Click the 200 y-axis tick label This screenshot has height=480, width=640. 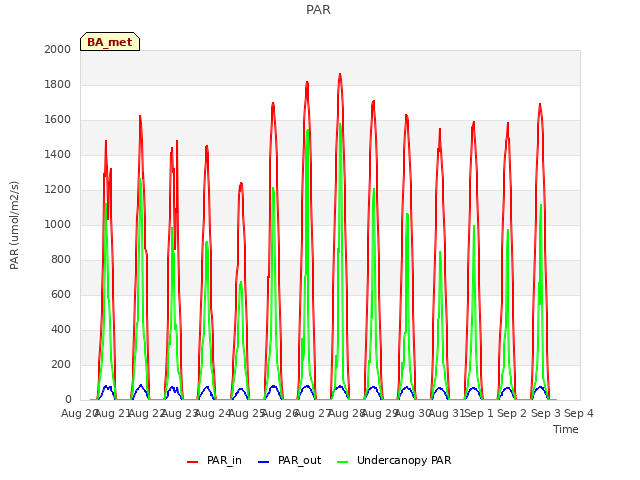pyautogui.click(x=61, y=364)
